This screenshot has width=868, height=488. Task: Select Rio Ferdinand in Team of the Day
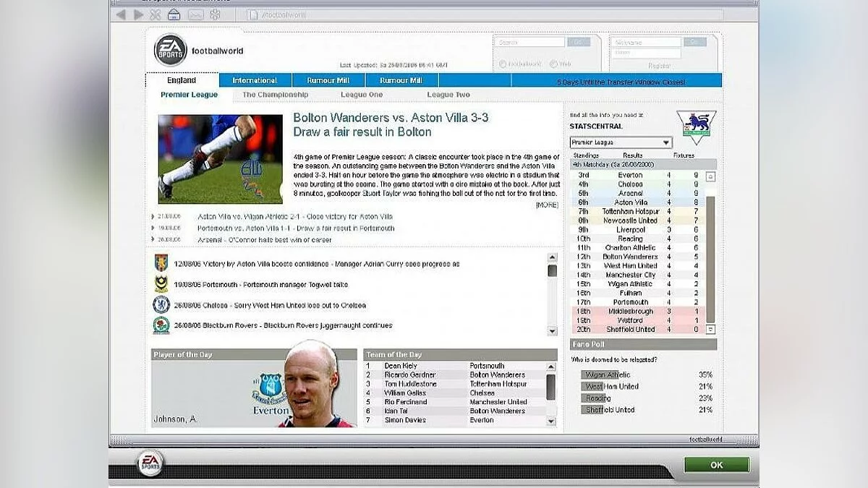454,402
